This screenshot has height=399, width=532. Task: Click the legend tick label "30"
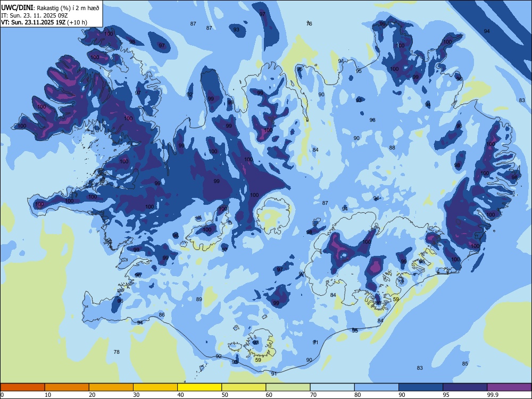pyautogui.click(x=136, y=395)
